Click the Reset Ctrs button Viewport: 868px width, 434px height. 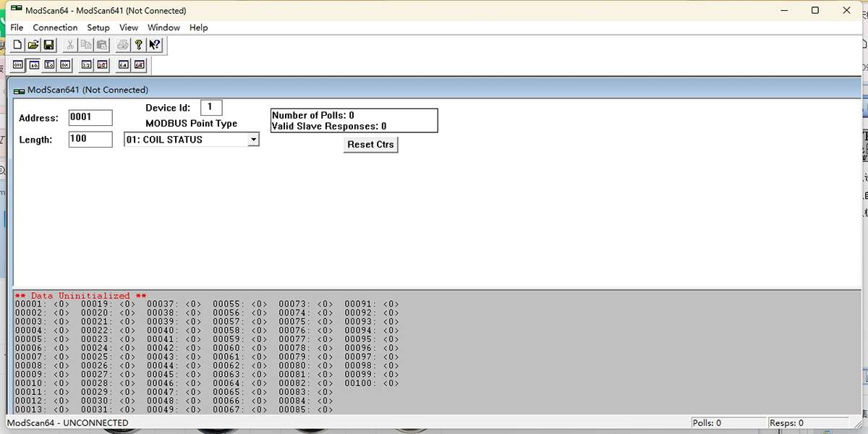(370, 145)
